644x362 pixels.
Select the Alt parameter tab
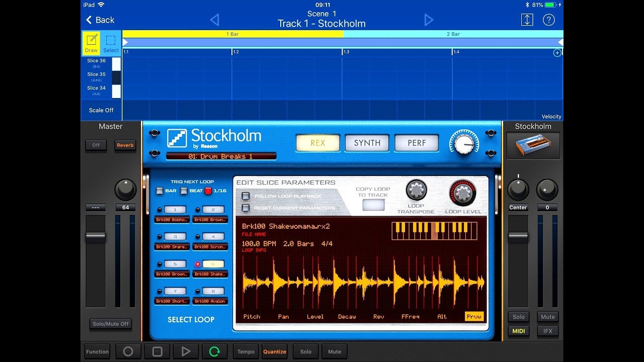[442, 317]
